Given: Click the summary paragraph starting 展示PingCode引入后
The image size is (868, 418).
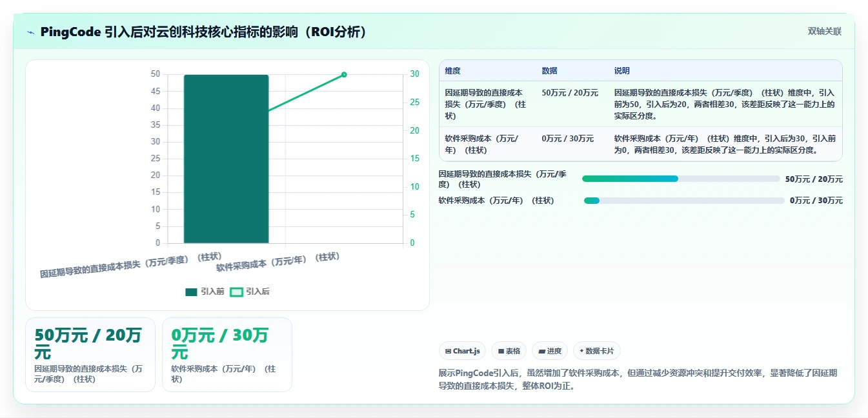Looking at the screenshot, I should coord(638,380).
